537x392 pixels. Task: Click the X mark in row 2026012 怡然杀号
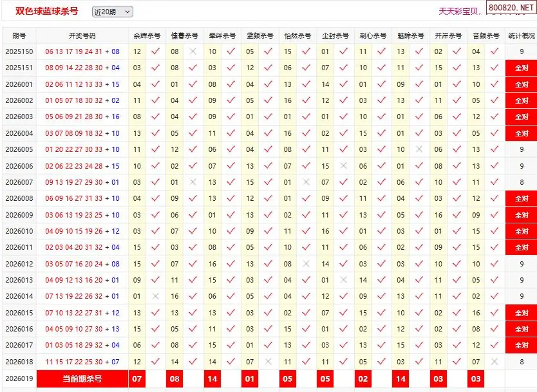306,264
